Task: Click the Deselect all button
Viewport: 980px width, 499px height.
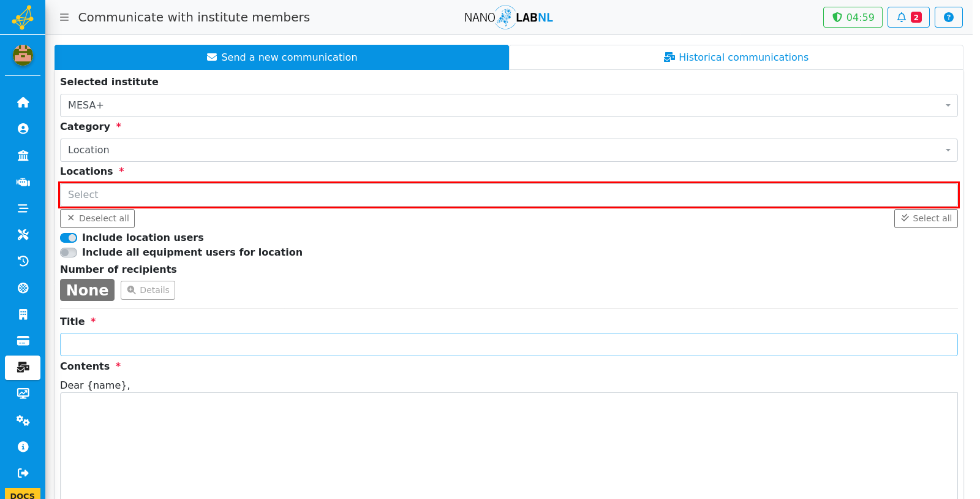Action: 97,218
